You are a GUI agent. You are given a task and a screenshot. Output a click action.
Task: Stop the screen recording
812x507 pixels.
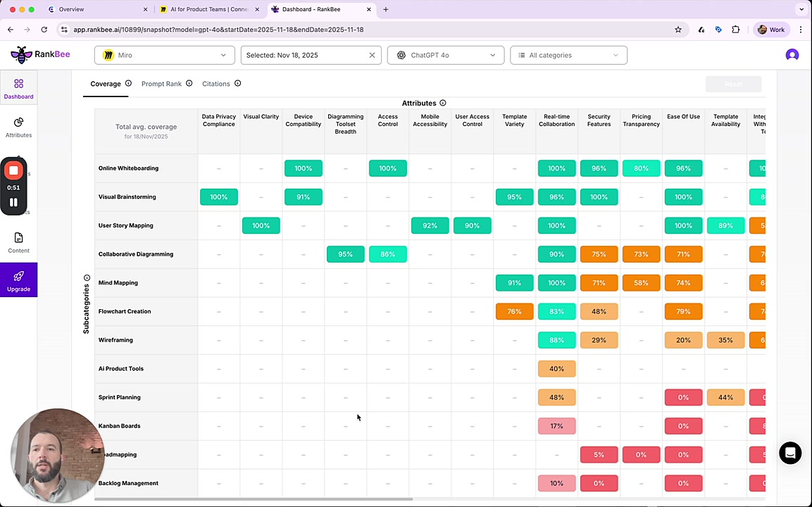[x=13, y=170]
